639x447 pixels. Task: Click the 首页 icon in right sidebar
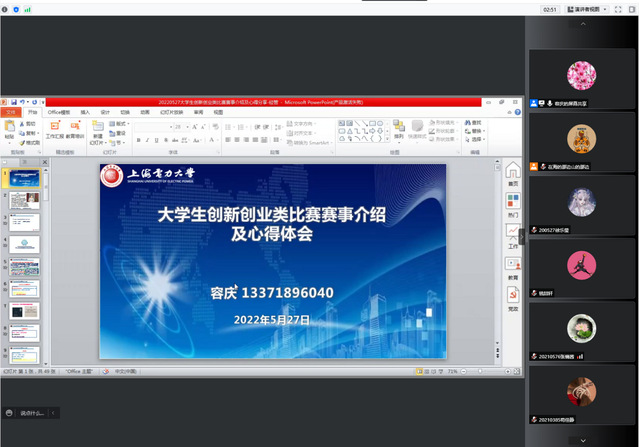point(512,173)
